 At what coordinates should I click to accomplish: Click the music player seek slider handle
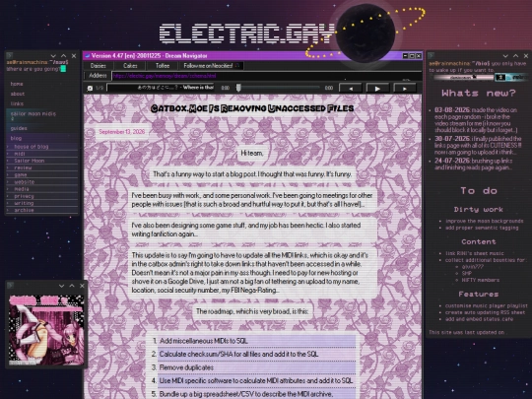tap(238, 88)
